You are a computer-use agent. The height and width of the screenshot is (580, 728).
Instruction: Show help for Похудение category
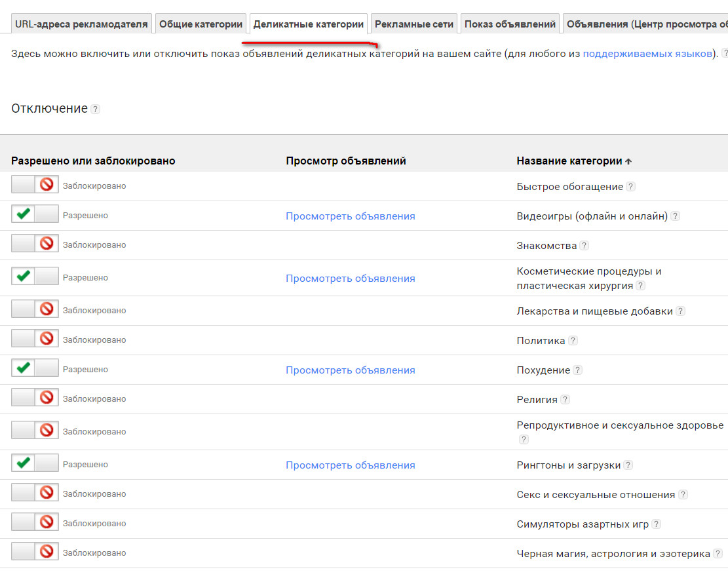[577, 370]
